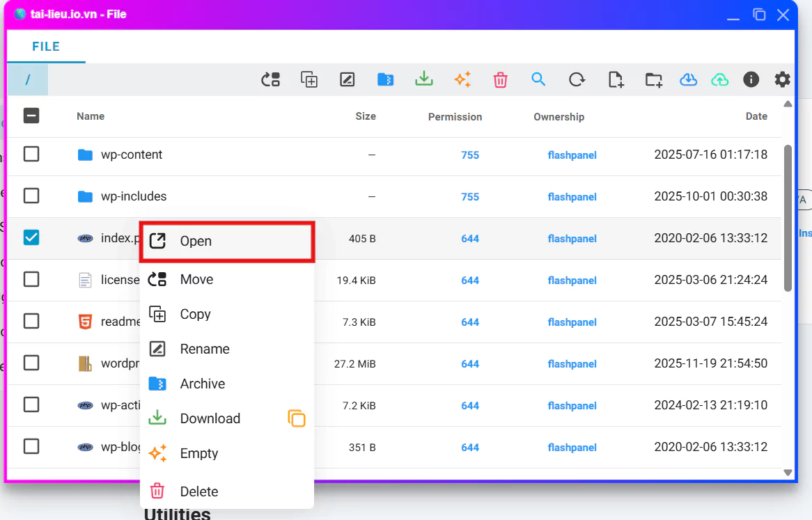This screenshot has width=812, height=520.
Task: Click the file list vertical scrollbar
Action: [788, 217]
